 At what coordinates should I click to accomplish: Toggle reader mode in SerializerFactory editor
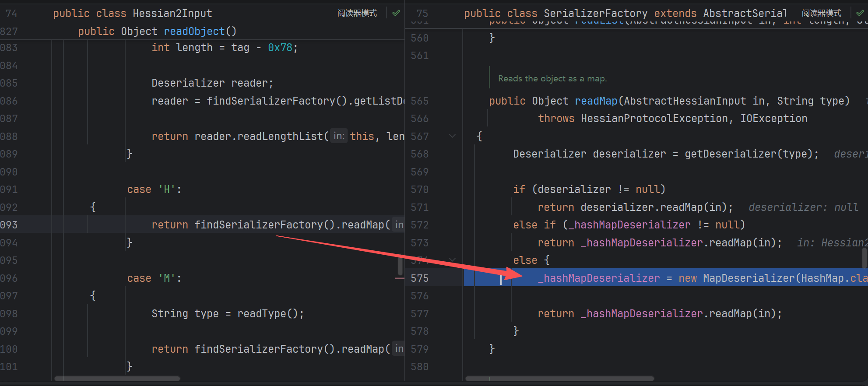tap(821, 13)
